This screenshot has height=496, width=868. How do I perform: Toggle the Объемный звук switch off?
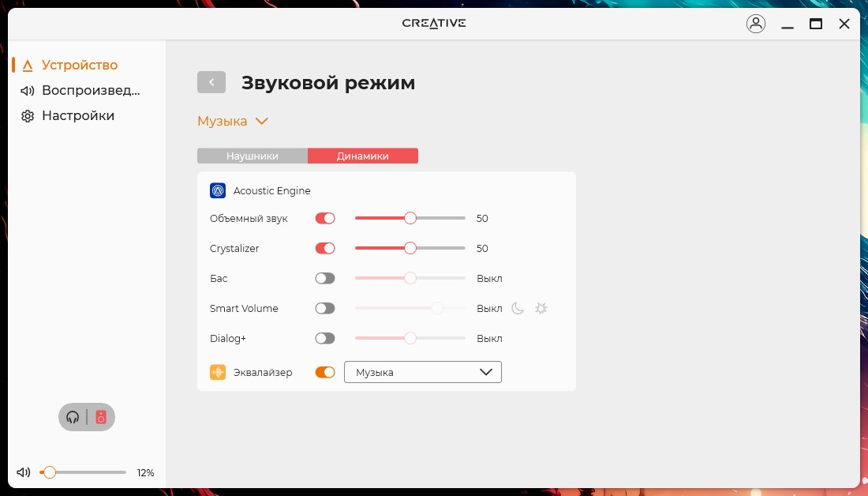point(325,218)
